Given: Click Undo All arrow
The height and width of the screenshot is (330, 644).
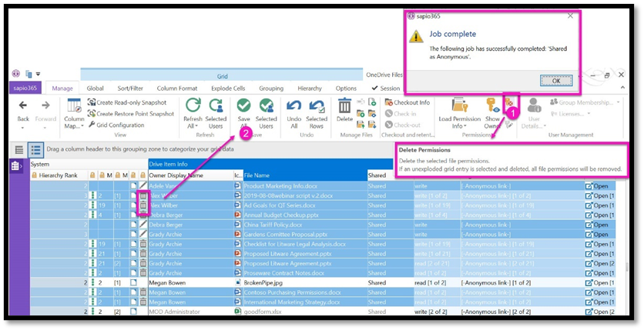Looking at the screenshot, I should click(293, 105).
